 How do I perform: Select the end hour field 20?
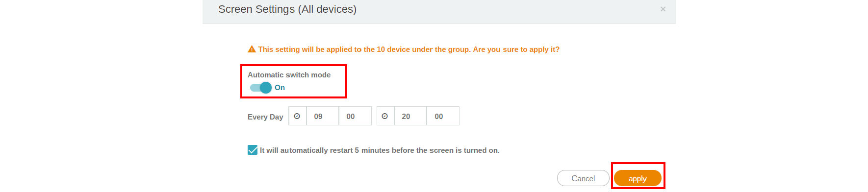coord(410,116)
